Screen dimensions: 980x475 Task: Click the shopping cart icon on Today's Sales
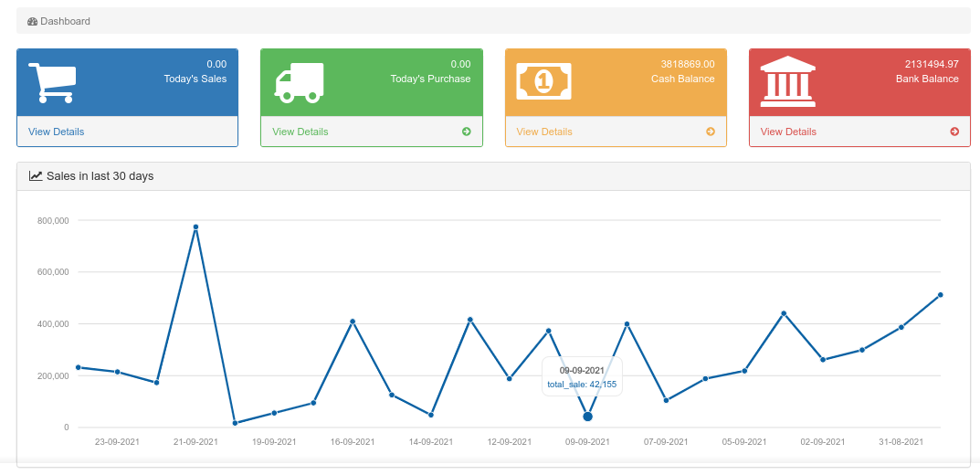click(x=51, y=82)
